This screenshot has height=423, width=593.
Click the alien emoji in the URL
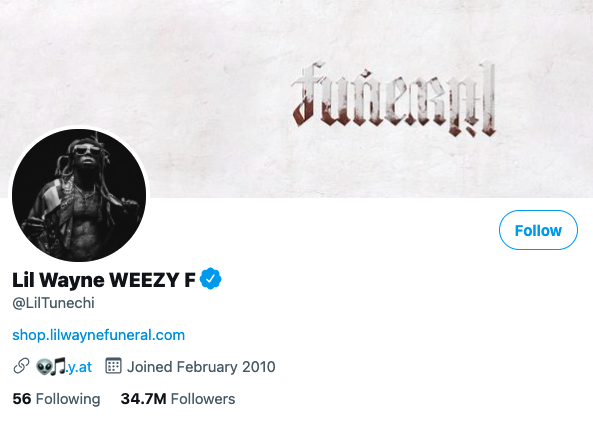coord(44,367)
